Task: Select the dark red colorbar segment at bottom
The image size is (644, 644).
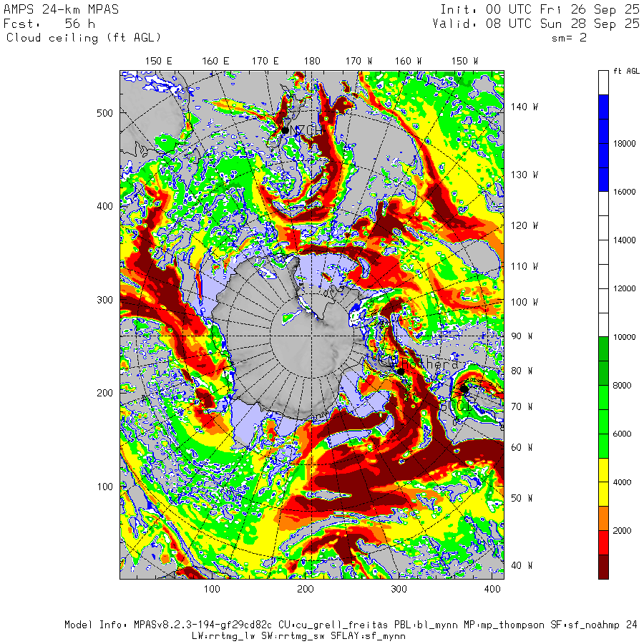Action: pos(603,567)
